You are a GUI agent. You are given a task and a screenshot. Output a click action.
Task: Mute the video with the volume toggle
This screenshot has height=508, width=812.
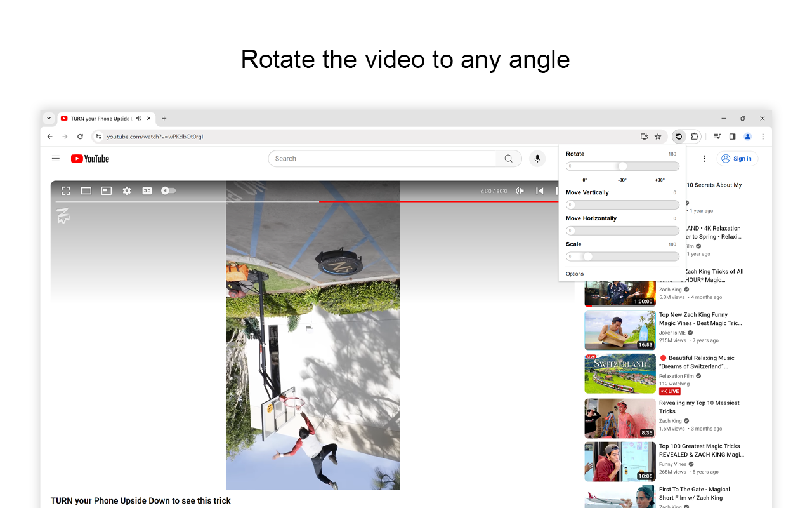[167, 190]
